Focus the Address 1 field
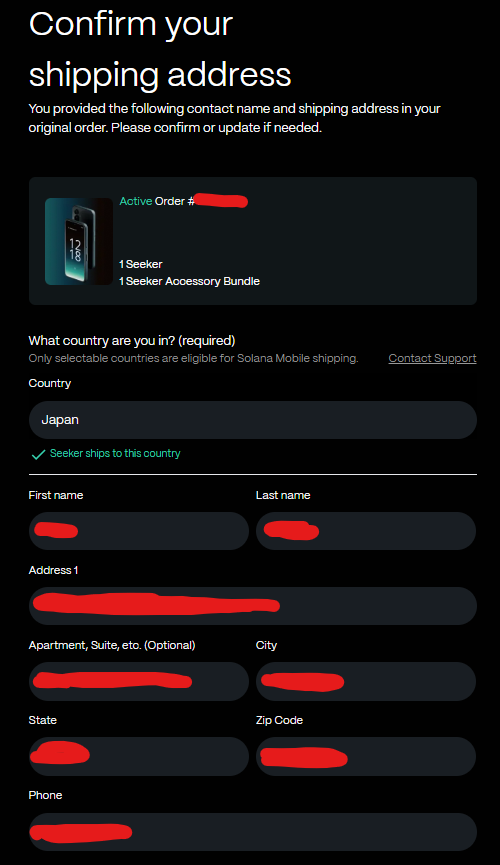 253,606
